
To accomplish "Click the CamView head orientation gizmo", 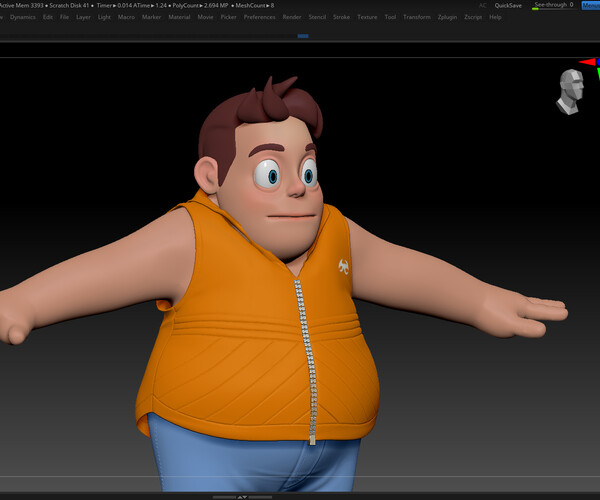I will pos(570,92).
